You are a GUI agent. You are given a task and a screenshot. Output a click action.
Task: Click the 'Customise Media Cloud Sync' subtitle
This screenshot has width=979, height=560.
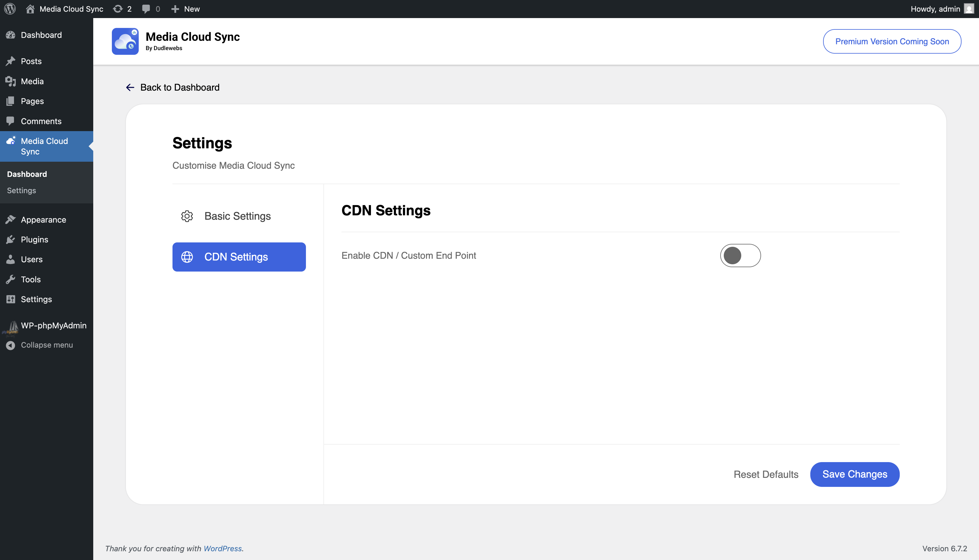click(x=233, y=165)
